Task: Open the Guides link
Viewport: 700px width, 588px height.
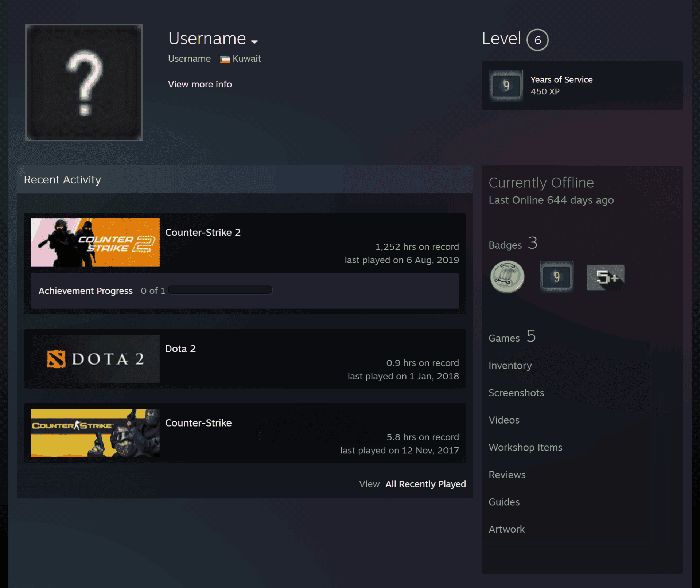Action: tap(504, 502)
